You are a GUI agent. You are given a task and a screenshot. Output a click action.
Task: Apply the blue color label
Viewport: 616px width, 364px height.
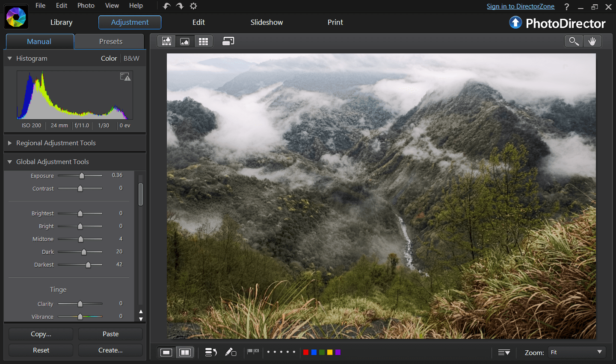click(x=314, y=352)
